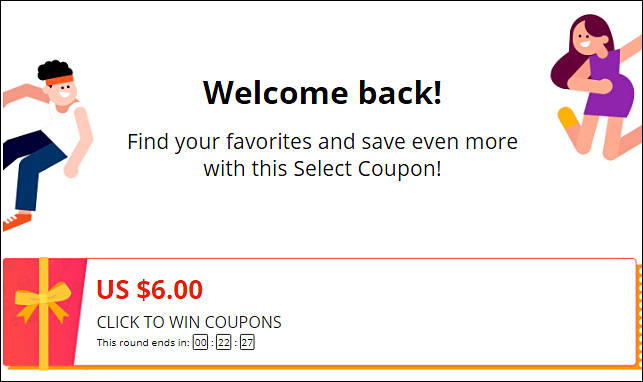Screen dimensions: 643x382
Task: Click the vertical yellow ribbon stripe
Action: point(43,313)
